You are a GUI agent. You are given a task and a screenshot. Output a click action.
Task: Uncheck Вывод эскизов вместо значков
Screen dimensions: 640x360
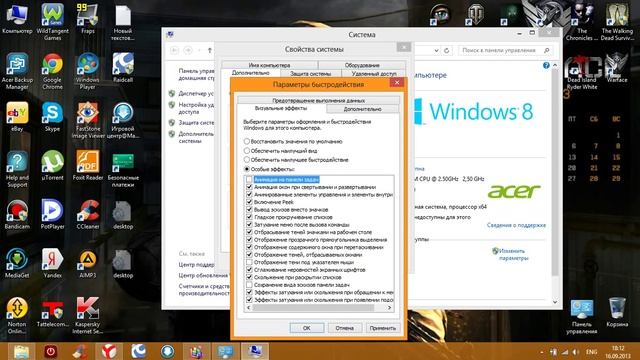pyautogui.click(x=249, y=209)
